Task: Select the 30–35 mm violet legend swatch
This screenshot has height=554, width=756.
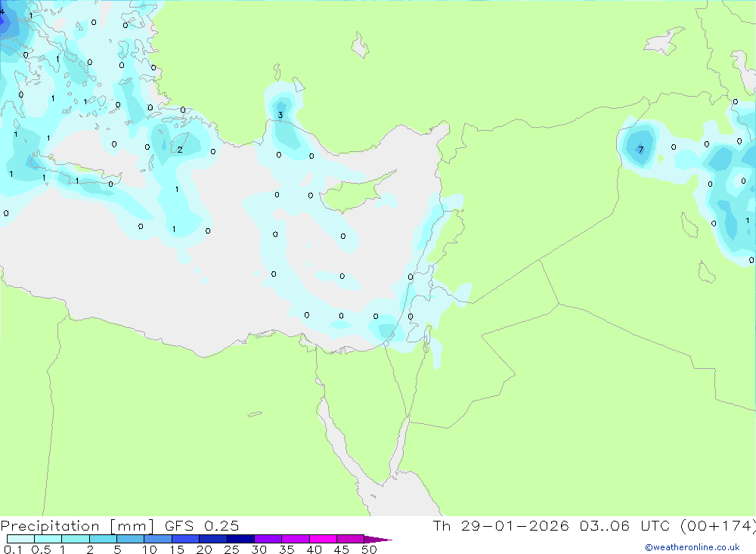Action: [268, 539]
